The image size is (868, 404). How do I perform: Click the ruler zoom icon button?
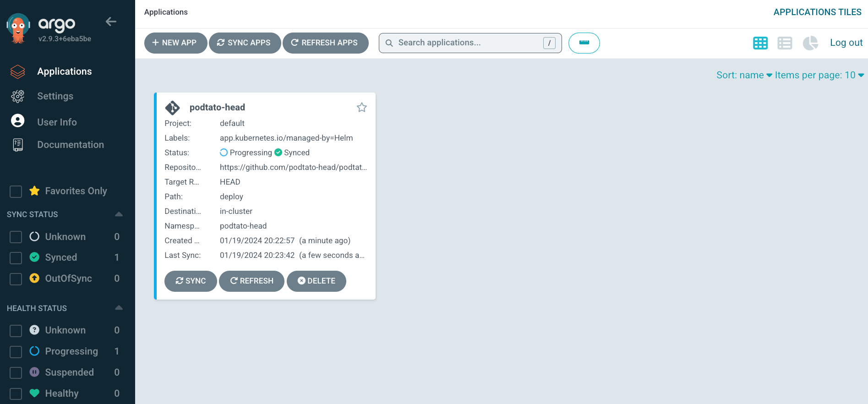coord(584,43)
